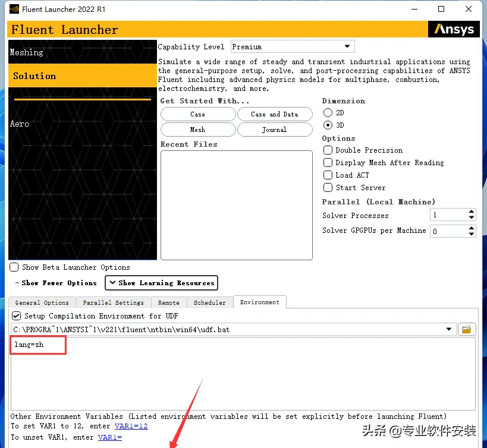Open the UDF batch file browse folder icon
The width and height of the screenshot is (487, 448).
pyautogui.click(x=467, y=329)
